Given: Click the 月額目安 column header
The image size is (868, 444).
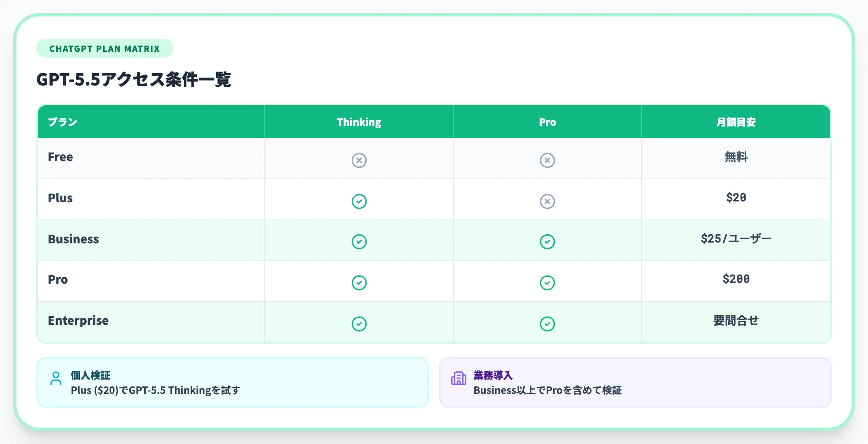Looking at the screenshot, I should tap(736, 122).
